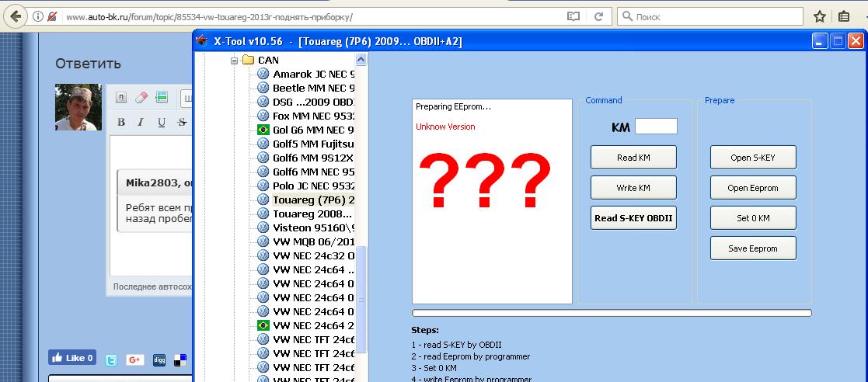Go back with the browser back arrow

tap(16, 16)
